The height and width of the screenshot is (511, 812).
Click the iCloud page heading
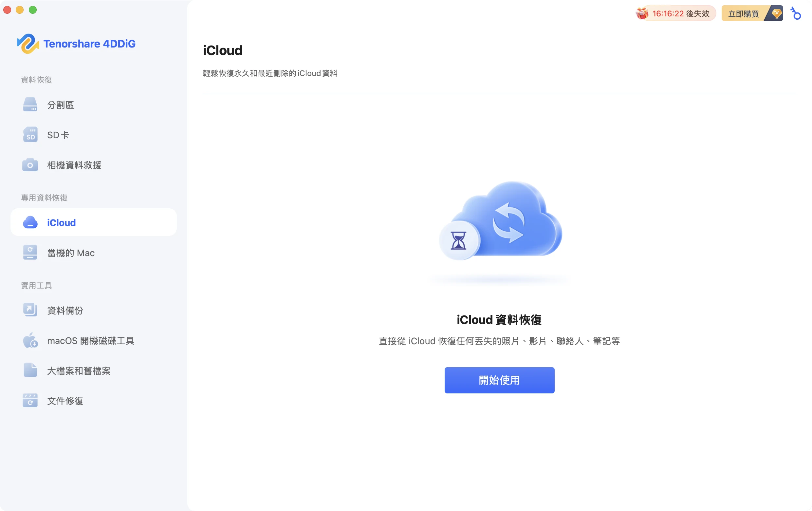pyautogui.click(x=223, y=50)
